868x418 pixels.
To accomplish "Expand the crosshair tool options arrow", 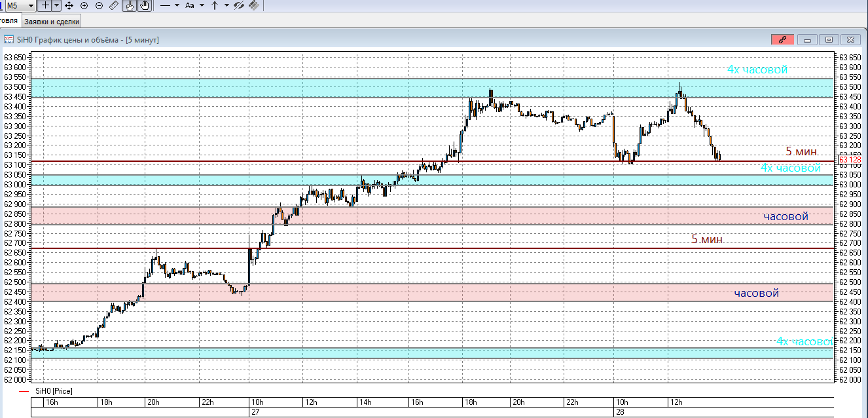I will (56, 5).
